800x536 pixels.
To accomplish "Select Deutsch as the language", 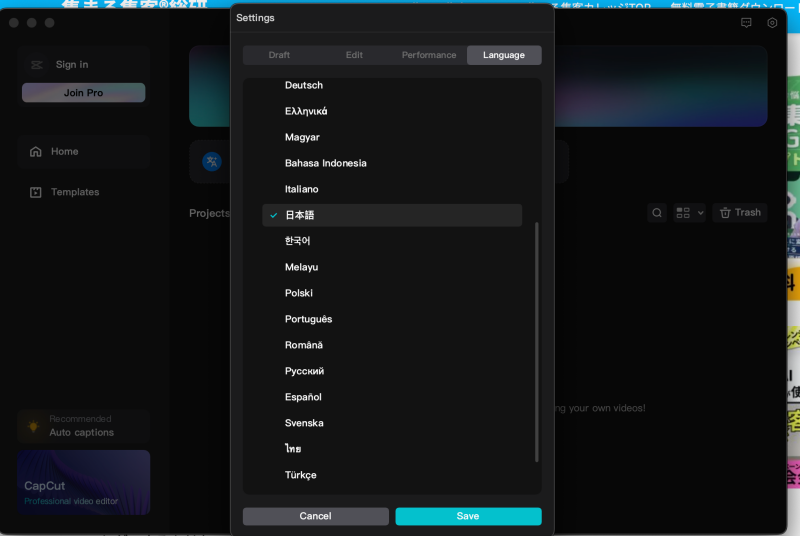I will [x=304, y=85].
